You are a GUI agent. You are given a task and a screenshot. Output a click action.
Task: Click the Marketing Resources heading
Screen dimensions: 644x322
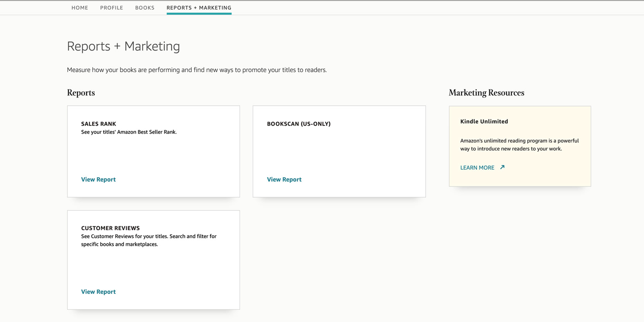point(486,92)
